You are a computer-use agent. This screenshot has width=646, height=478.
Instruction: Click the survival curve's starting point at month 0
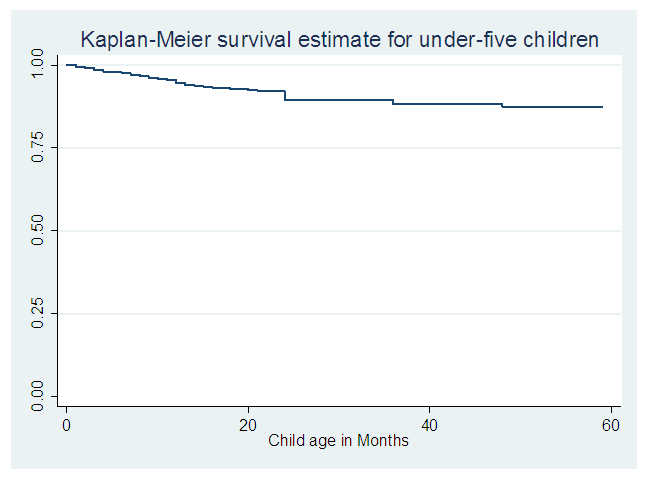click(67, 65)
